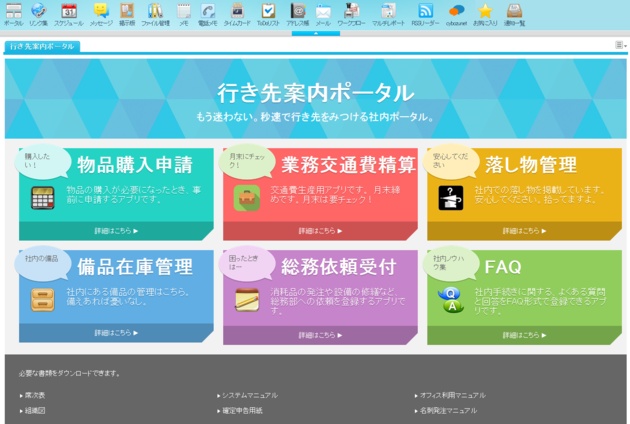Open the 席次表 download link
This screenshot has width=630, height=424.
click(x=33, y=395)
